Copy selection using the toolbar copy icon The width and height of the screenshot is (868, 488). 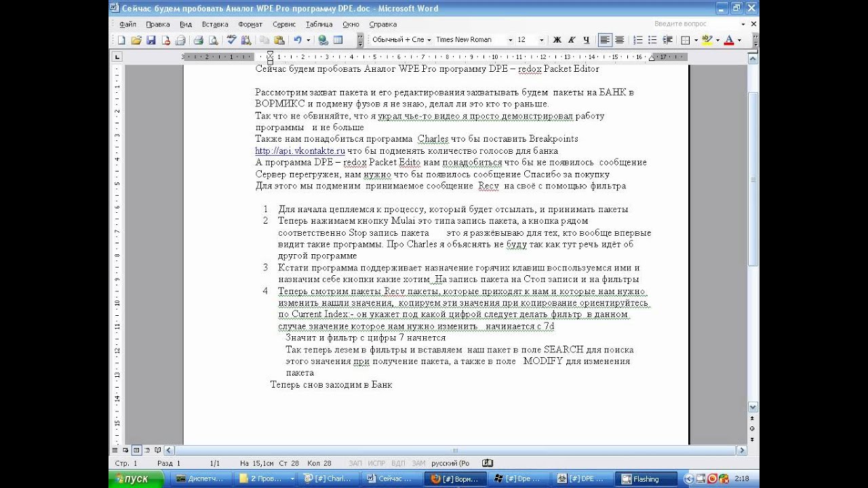(264, 40)
